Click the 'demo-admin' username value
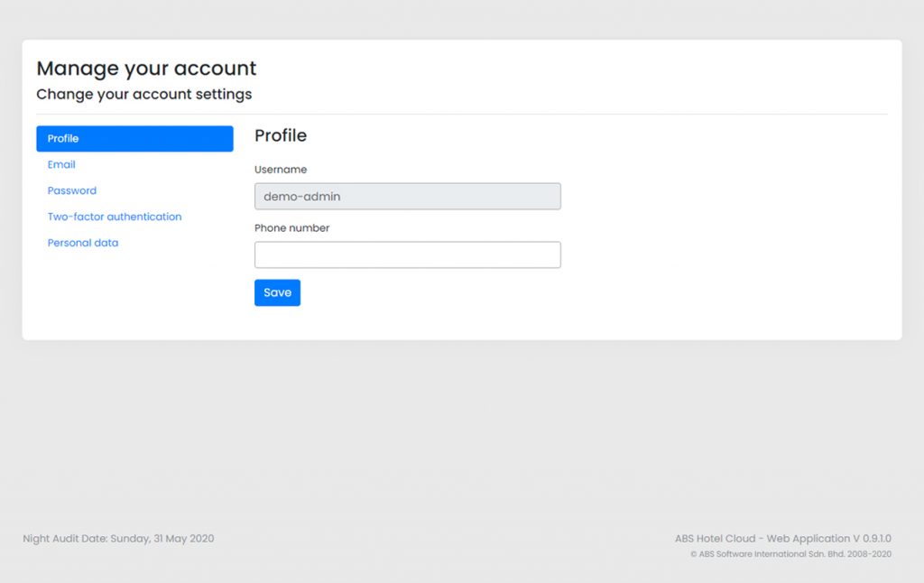The width and height of the screenshot is (924, 583). (x=302, y=196)
